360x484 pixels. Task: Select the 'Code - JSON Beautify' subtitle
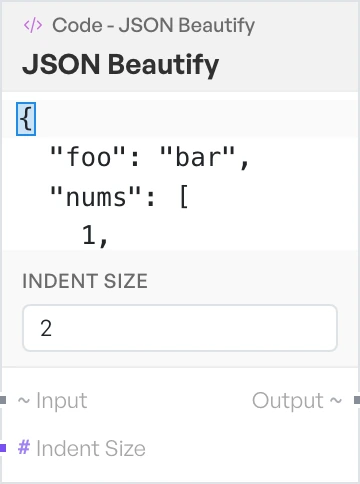(153, 26)
